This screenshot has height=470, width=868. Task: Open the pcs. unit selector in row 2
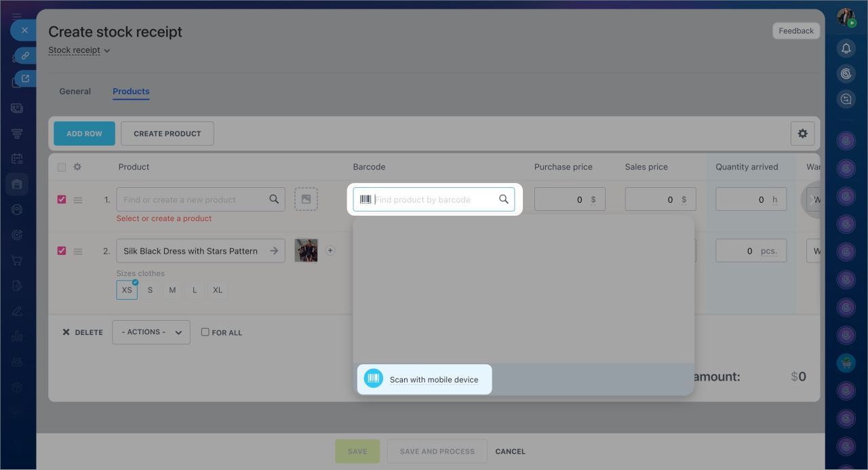pos(768,251)
